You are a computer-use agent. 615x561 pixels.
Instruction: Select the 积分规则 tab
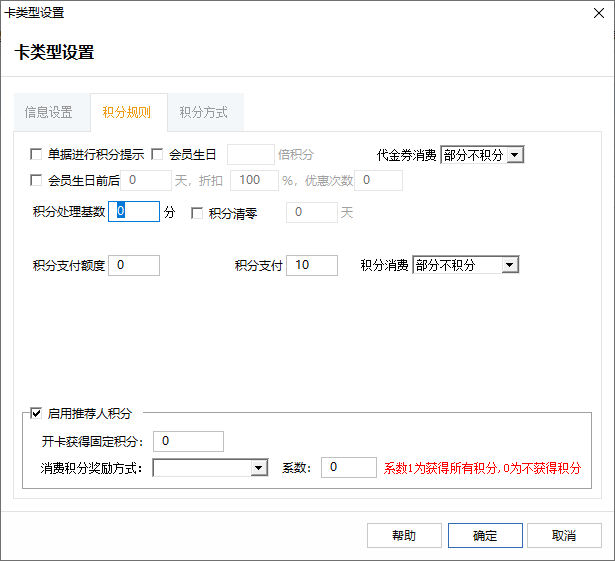[127, 112]
